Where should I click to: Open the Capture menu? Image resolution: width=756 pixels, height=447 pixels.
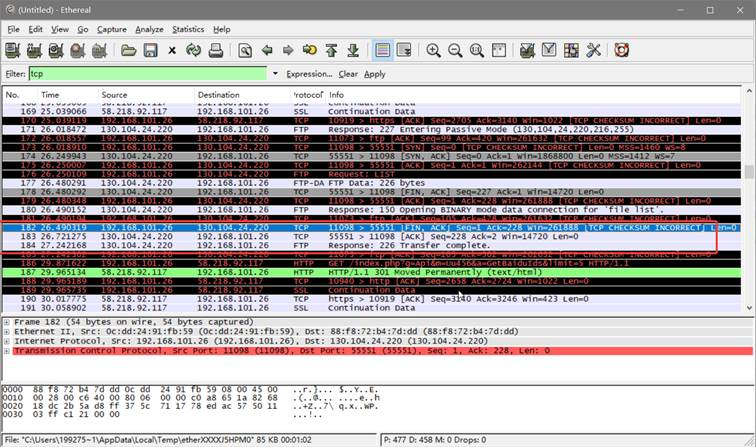(112, 29)
